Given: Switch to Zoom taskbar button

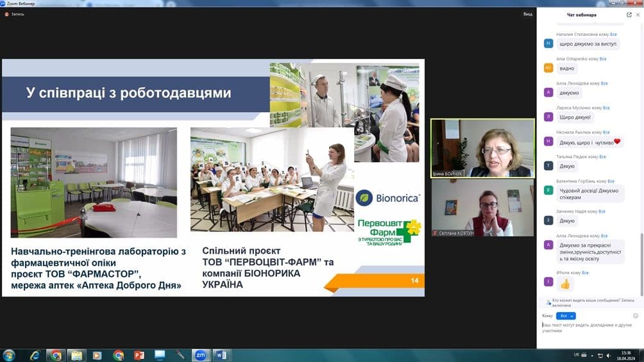Looking at the screenshot, I should coord(200,355).
